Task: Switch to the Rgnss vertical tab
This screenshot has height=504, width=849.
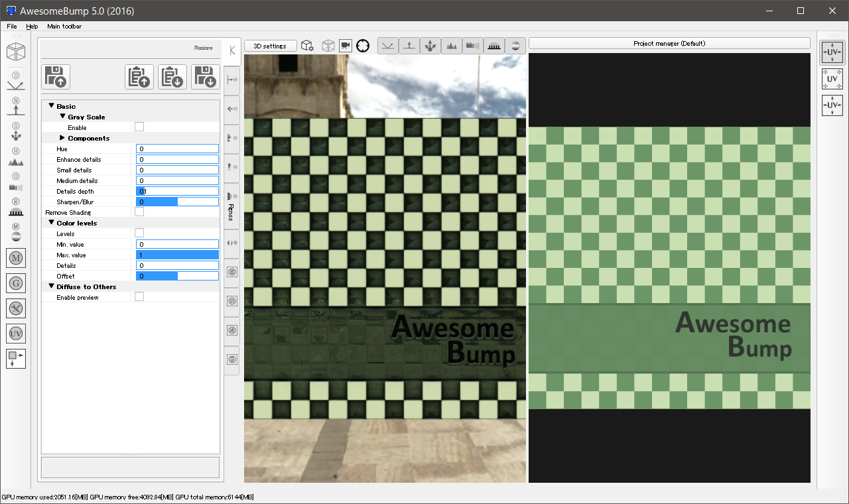Action: (231, 205)
